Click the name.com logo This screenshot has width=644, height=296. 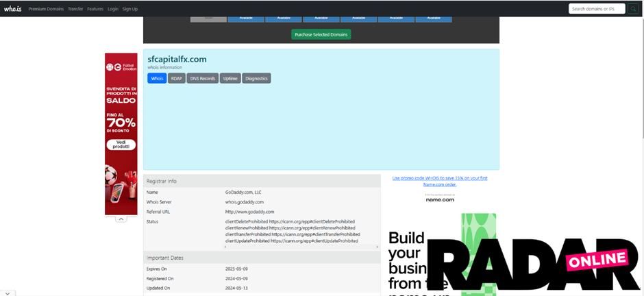point(440,199)
